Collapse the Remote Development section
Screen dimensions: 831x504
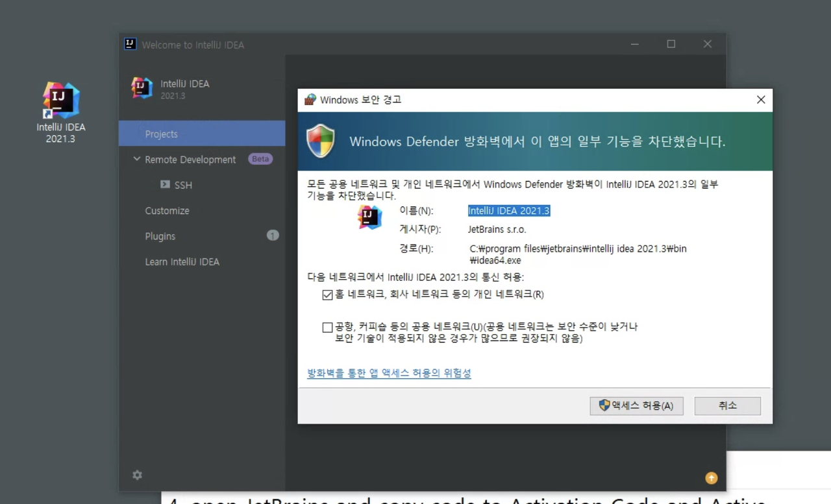136,159
